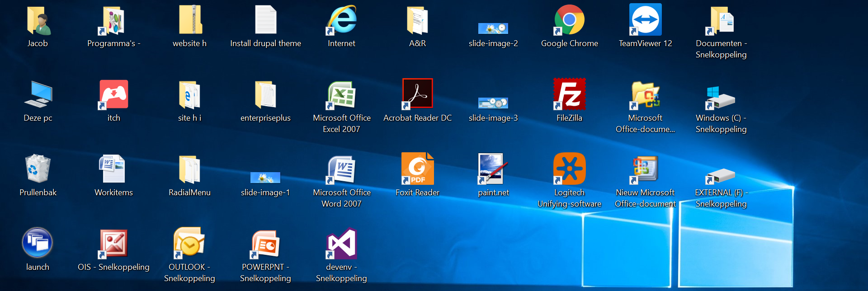Open the Jacob user folder icon
The height and width of the screenshot is (291, 868).
pos(38,20)
